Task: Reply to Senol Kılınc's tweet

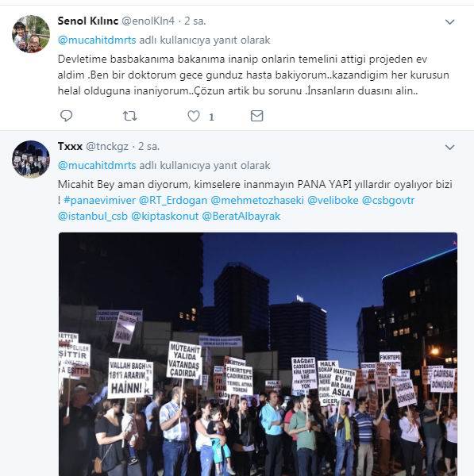Action: tap(66, 116)
